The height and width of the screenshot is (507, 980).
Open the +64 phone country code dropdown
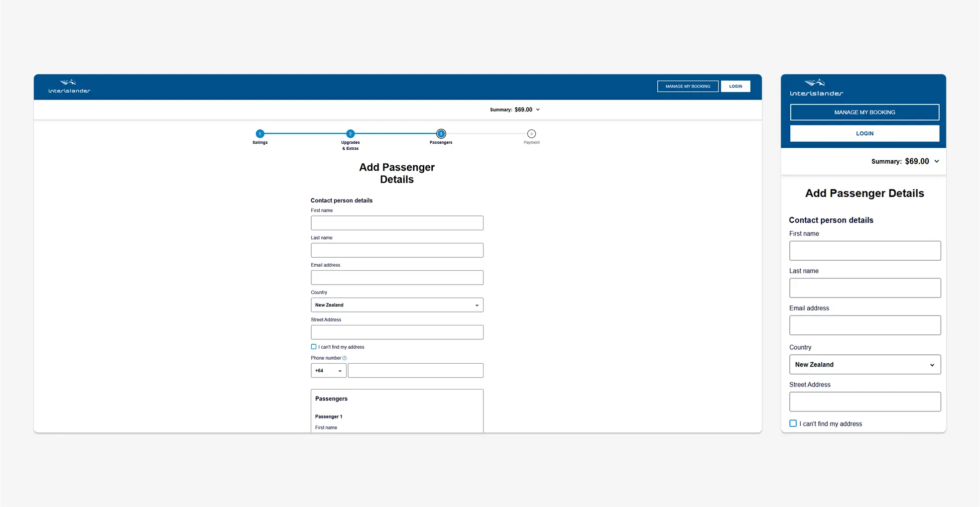(x=329, y=371)
